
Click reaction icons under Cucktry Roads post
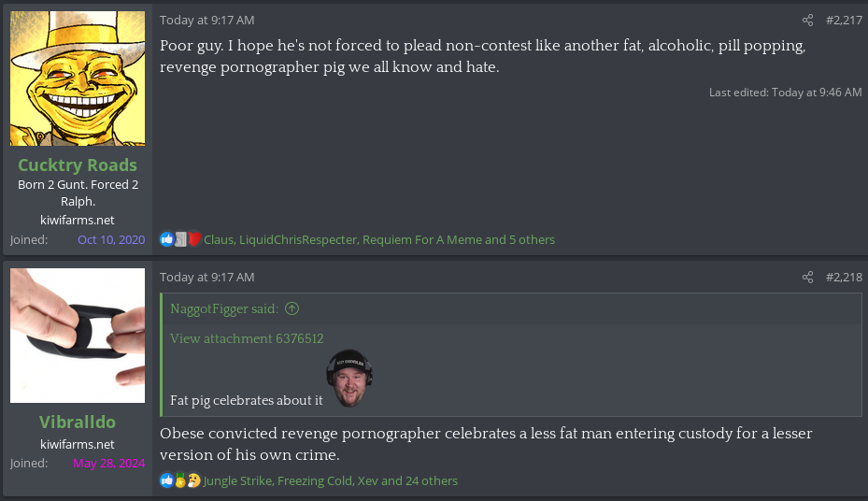coord(181,239)
